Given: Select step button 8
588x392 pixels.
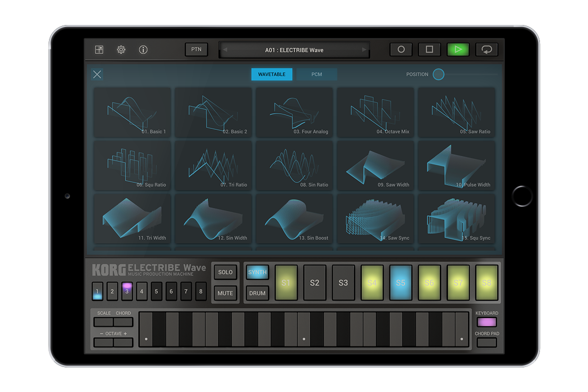Looking at the screenshot, I should point(200,291).
